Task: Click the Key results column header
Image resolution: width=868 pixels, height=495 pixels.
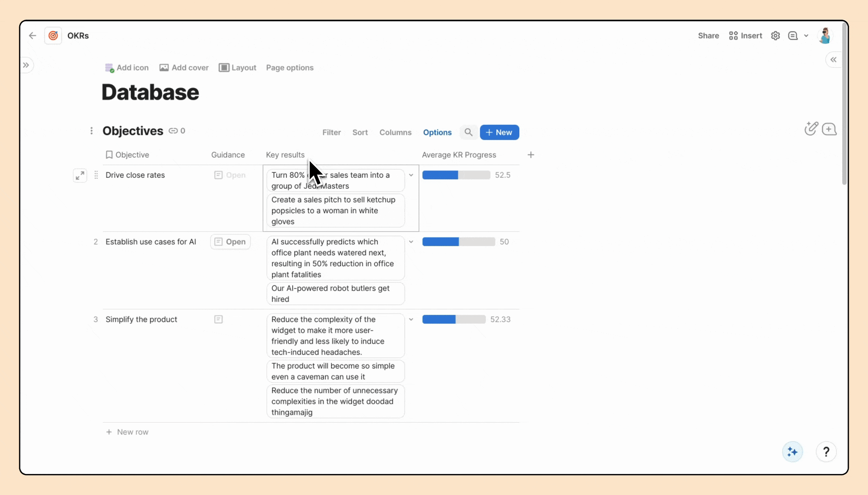Action: point(285,155)
